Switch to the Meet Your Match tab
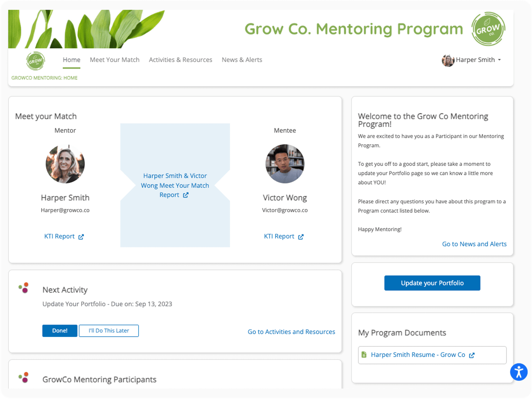 pyautogui.click(x=114, y=60)
